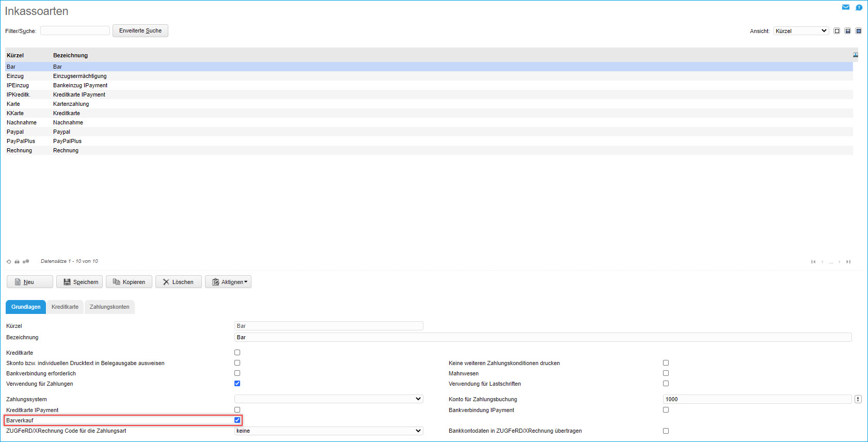Select the Kreditkarte IPayment row

[429, 94]
